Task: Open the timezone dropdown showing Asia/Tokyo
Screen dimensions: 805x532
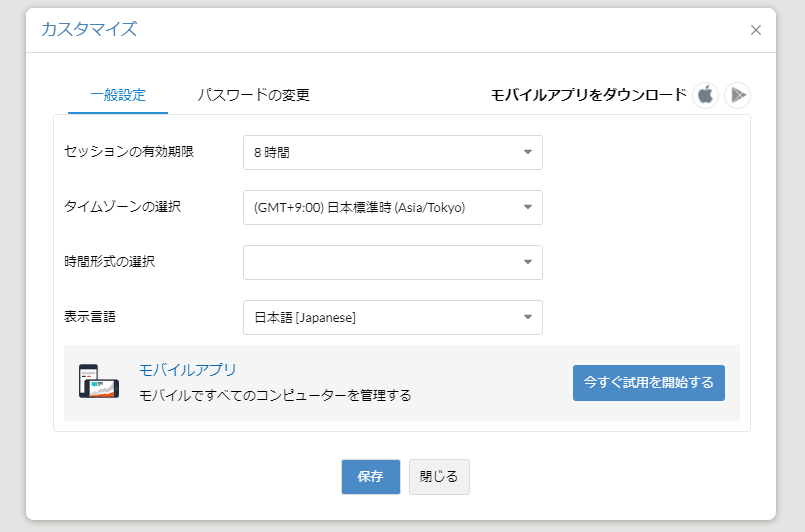Action: click(392, 207)
